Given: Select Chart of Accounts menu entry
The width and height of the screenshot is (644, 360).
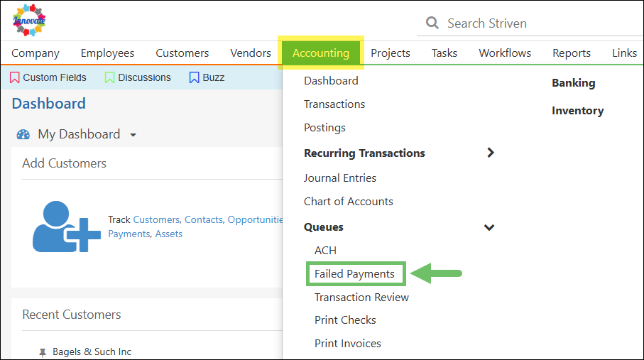Looking at the screenshot, I should (349, 202).
